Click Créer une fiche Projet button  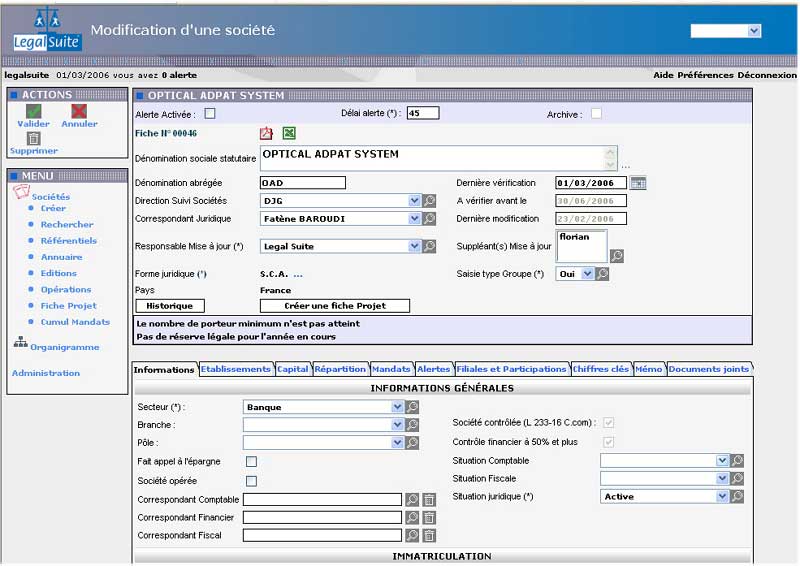click(x=335, y=306)
